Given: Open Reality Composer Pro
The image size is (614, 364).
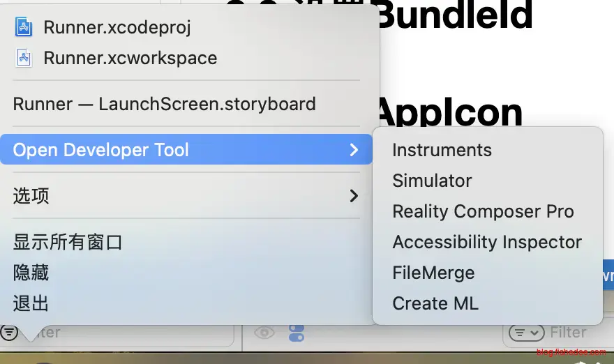Looking at the screenshot, I should pyautogui.click(x=483, y=211).
